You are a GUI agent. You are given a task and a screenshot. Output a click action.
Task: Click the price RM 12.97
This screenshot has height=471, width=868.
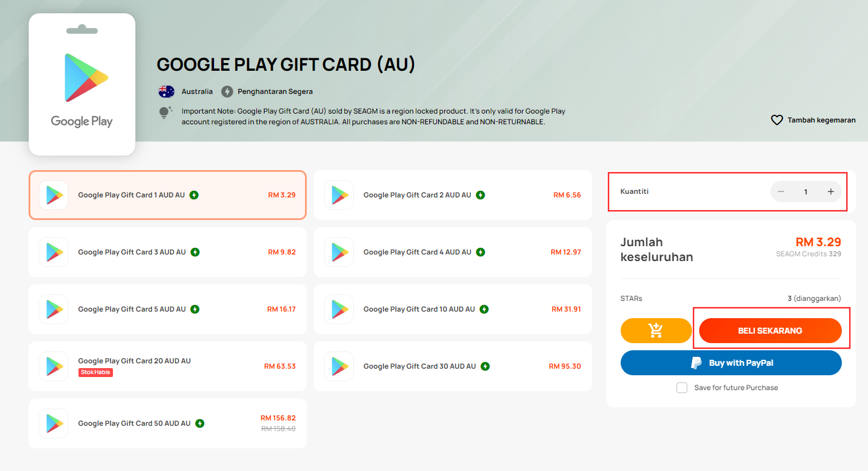tap(566, 252)
